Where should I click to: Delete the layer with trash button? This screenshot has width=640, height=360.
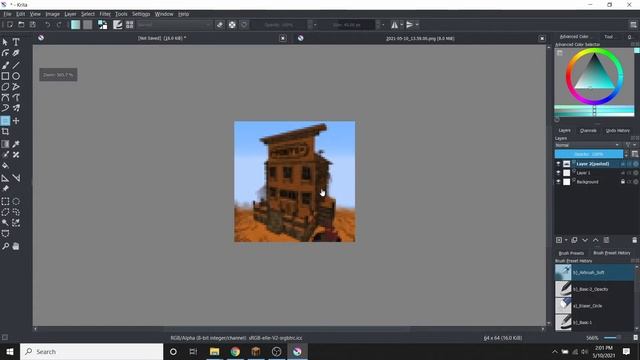pos(634,240)
